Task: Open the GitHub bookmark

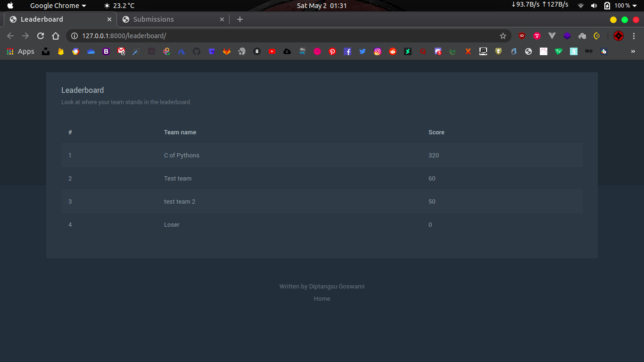Action: click(x=197, y=51)
